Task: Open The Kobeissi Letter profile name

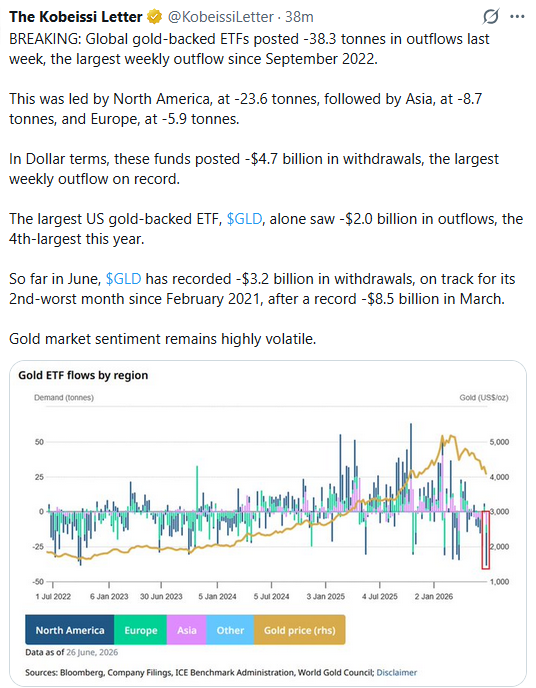Action: (76, 17)
